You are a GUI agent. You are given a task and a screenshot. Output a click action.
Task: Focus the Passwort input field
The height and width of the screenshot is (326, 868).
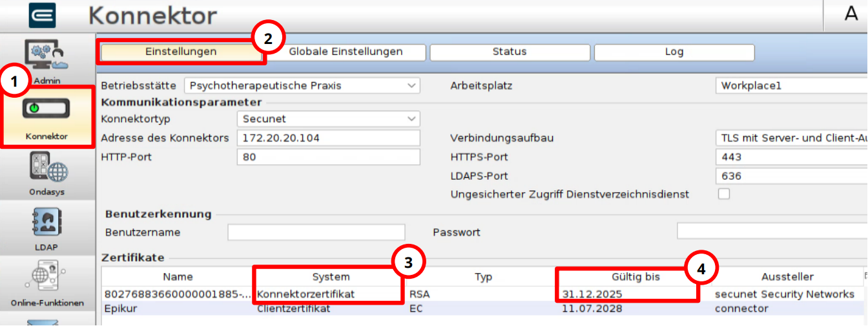[x=772, y=232]
